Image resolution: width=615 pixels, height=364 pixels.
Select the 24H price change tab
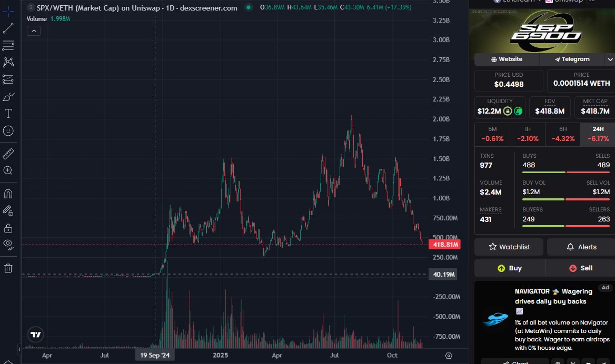tap(598, 134)
